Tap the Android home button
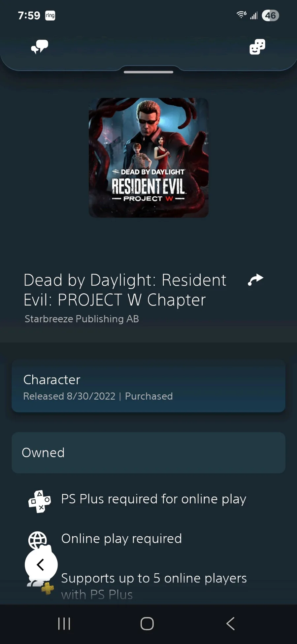 pos(147,624)
